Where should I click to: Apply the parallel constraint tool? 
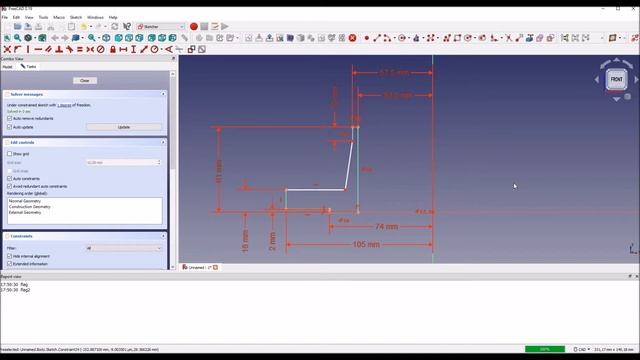tap(49, 49)
